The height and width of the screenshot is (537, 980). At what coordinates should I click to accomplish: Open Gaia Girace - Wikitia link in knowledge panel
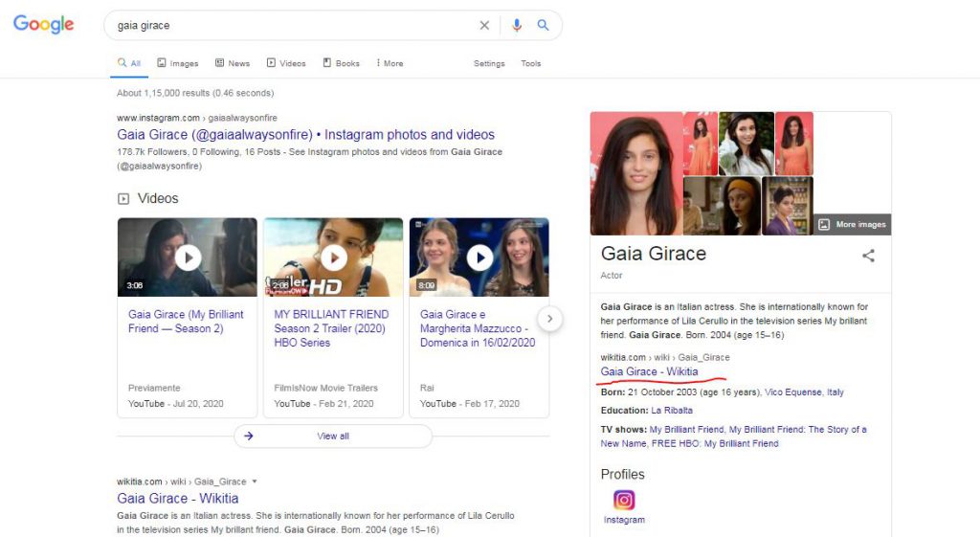pyautogui.click(x=650, y=371)
